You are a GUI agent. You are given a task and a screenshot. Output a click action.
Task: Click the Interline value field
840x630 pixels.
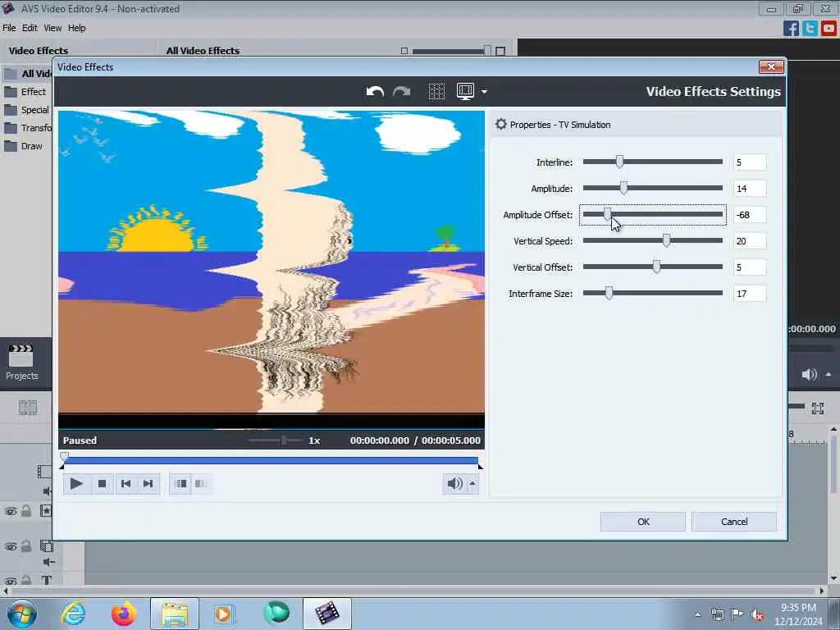point(750,162)
